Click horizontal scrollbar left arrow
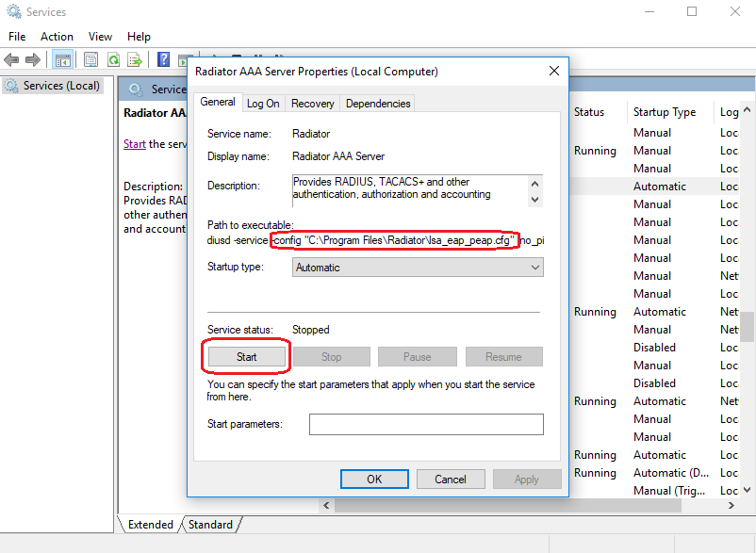Viewport: 756px width, 553px height. click(326, 505)
